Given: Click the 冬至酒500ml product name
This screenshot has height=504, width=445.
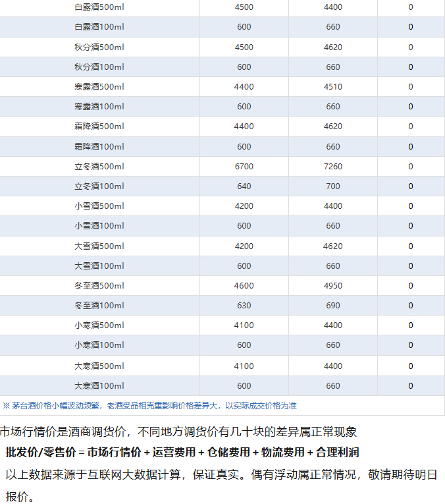Looking at the screenshot, I should click(99, 286).
